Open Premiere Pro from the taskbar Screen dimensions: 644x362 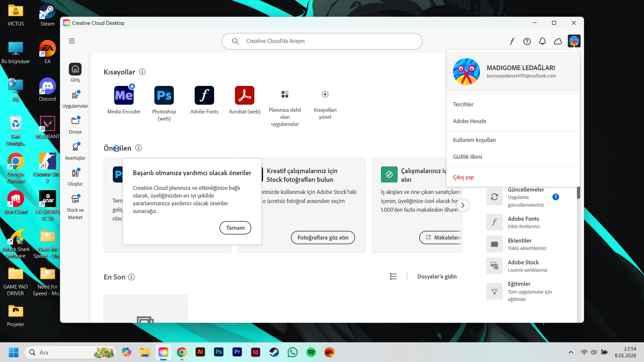pos(237,352)
